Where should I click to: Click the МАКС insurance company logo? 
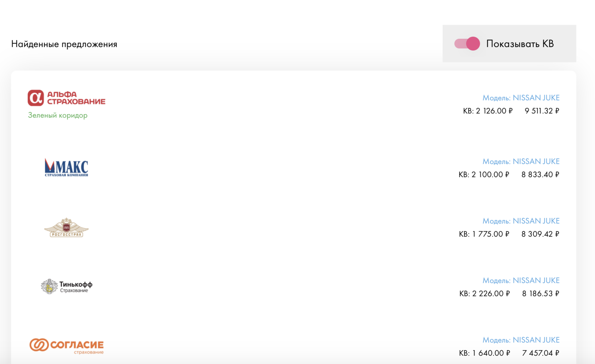point(66,167)
